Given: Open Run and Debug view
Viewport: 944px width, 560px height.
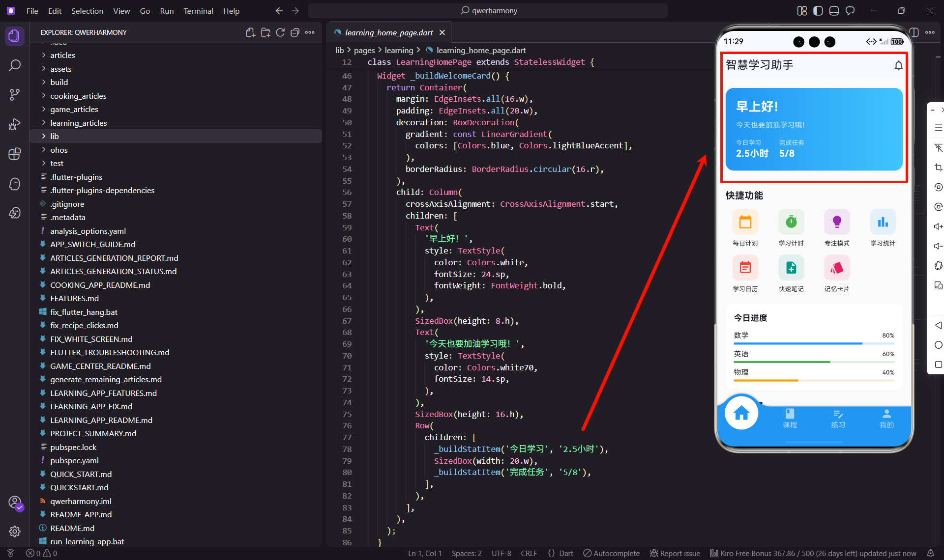Looking at the screenshot, I should point(15,124).
